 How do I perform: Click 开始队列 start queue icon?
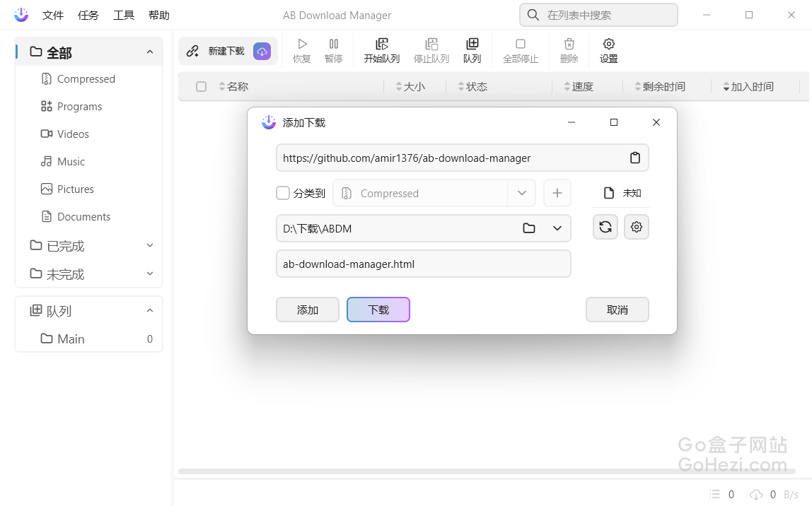coord(382,51)
